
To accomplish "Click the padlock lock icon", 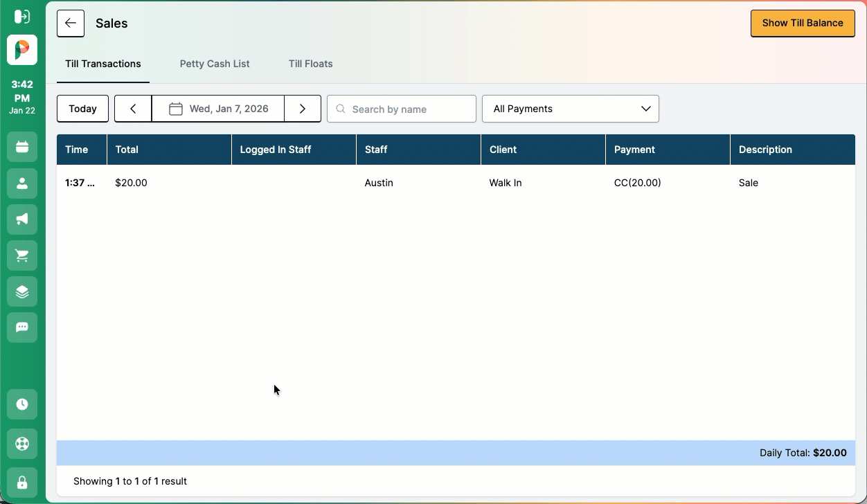I will 22,482.
